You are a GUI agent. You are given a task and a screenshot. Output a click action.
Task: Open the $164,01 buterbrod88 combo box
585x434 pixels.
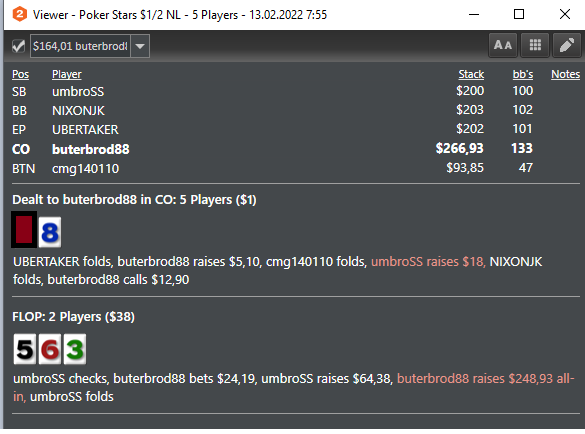pos(90,46)
